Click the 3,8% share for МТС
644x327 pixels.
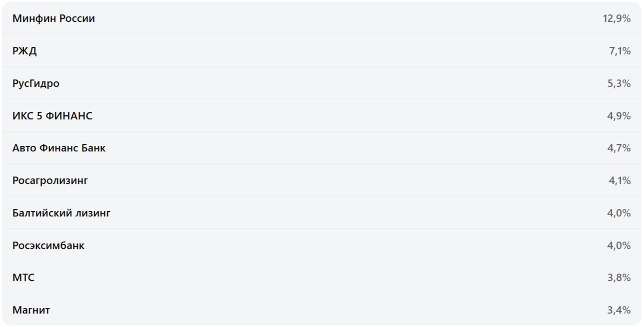(619, 278)
